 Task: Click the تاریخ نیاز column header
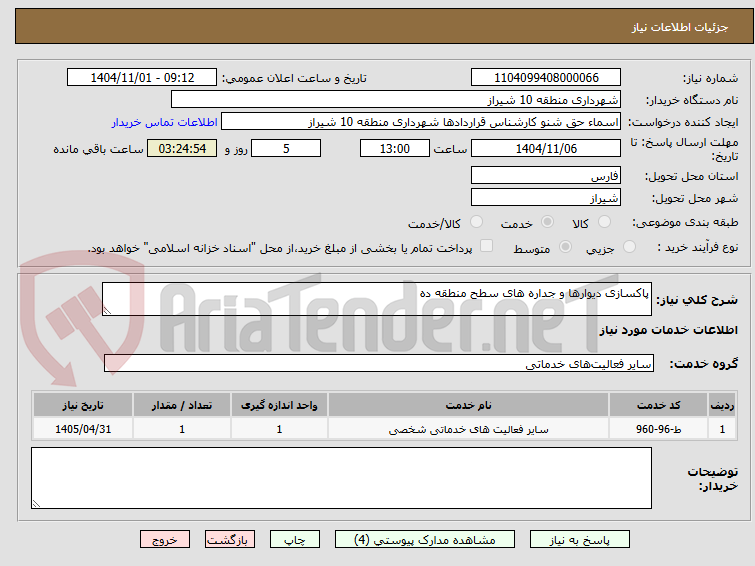pyautogui.click(x=83, y=405)
